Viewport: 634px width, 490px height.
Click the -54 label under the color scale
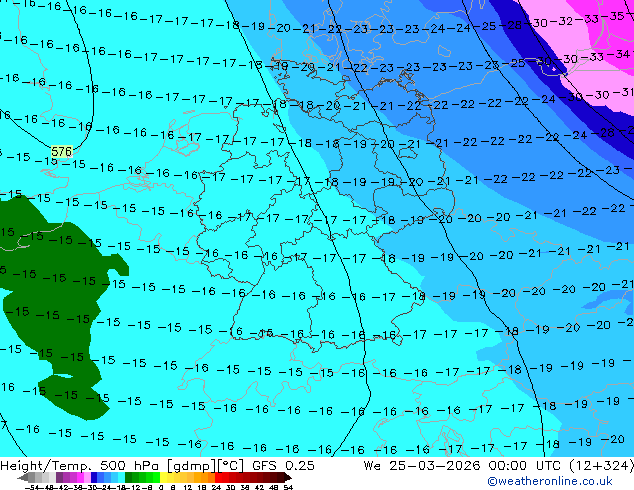pyautogui.click(x=32, y=487)
